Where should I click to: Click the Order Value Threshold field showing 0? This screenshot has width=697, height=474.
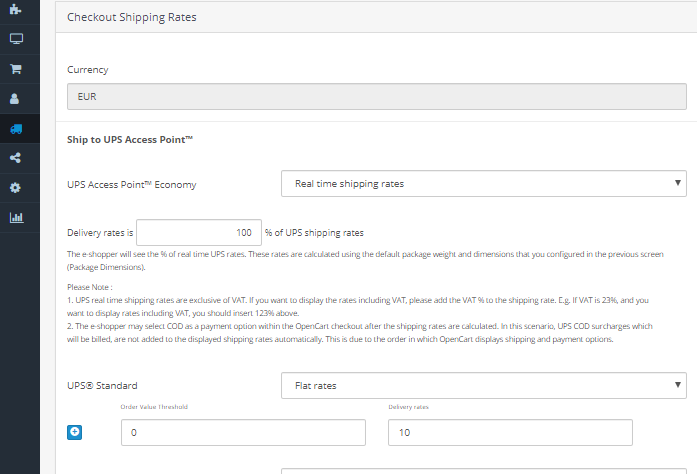(243, 432)
